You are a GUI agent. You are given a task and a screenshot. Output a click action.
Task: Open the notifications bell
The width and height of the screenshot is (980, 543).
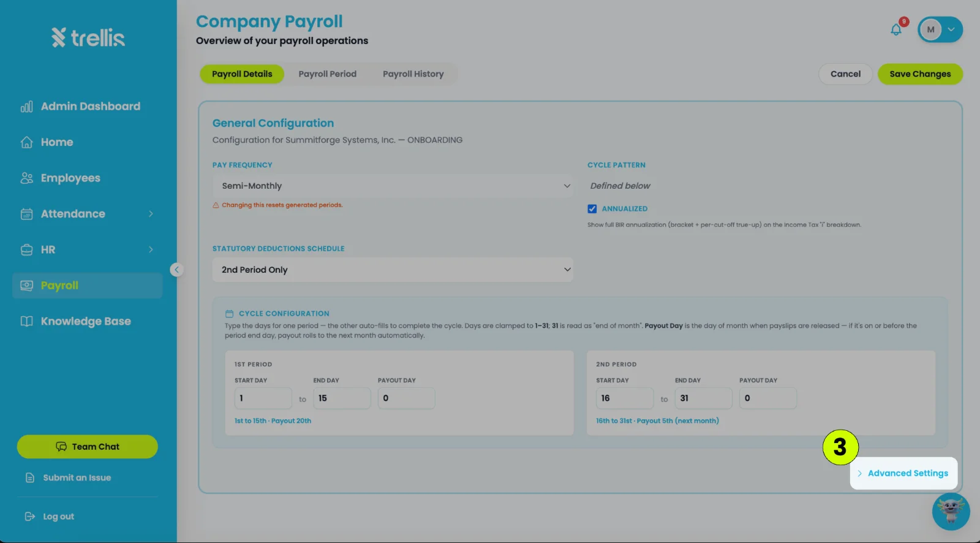[x=896, y=29]
